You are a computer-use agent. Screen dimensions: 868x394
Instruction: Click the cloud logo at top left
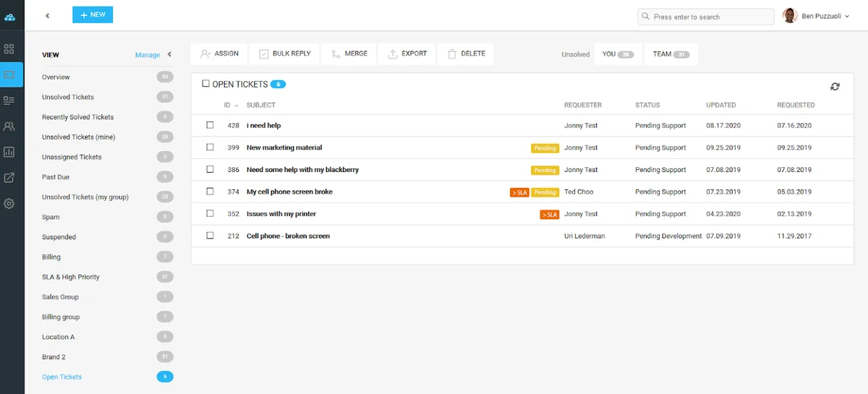pos(9,17)
